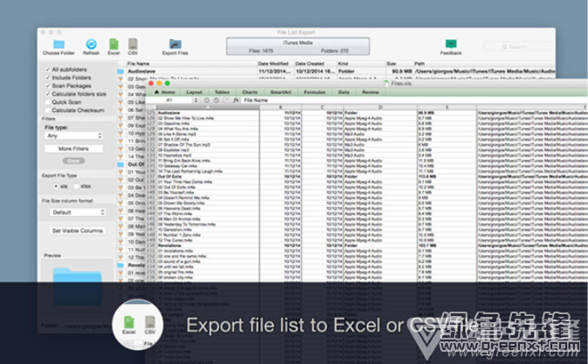Screen dimensions: 588x364
Task: Select the Export Files toolbar icon
Action: pyautogui.click(x=175, y=45)
